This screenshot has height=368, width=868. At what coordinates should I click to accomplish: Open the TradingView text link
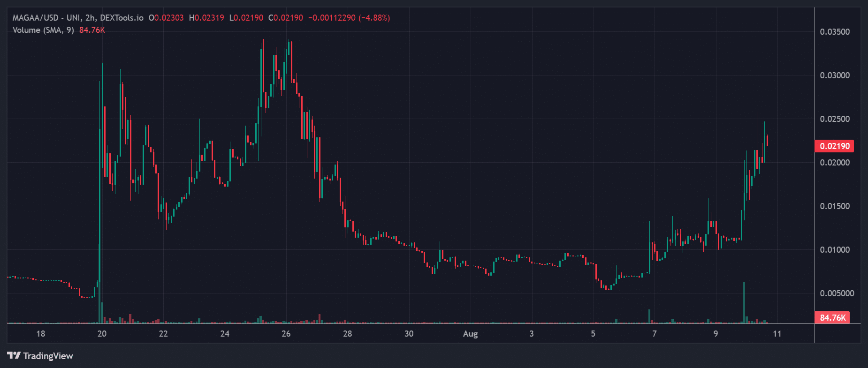point(48,356)
